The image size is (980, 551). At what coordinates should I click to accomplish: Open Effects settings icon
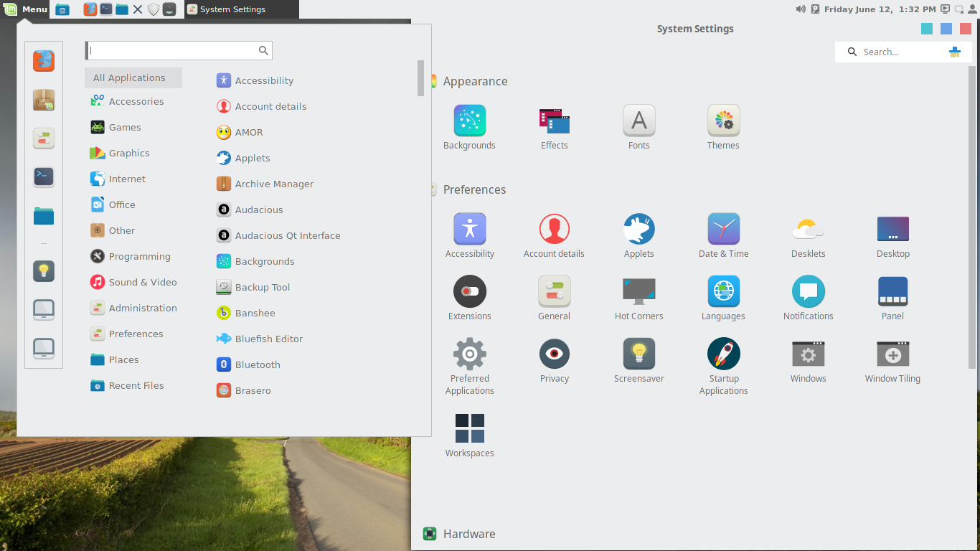coord(554,127)
